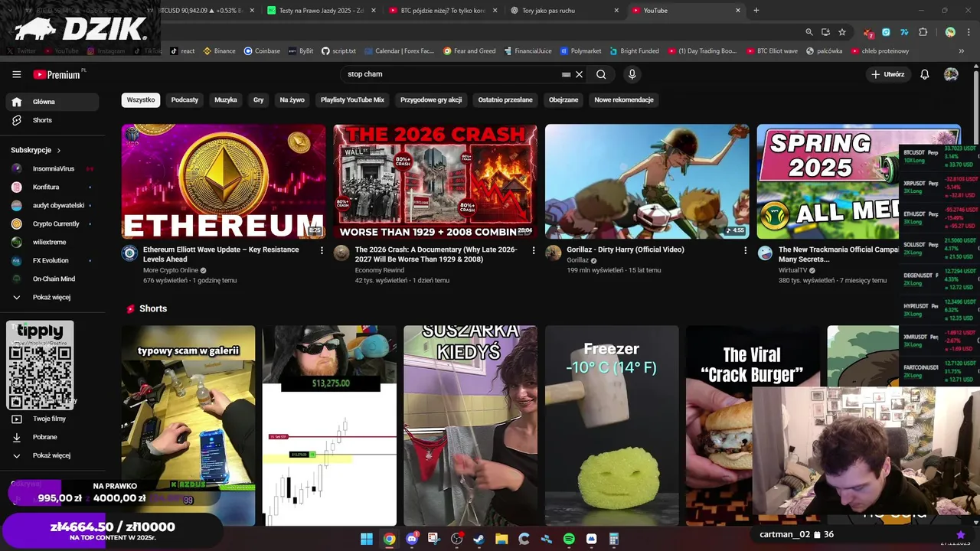Image resolution: width=980 pixels, height=551 pixels.
Task: Expand Pokaż więcej below Pobrane
Action: [x=52, y=455]
